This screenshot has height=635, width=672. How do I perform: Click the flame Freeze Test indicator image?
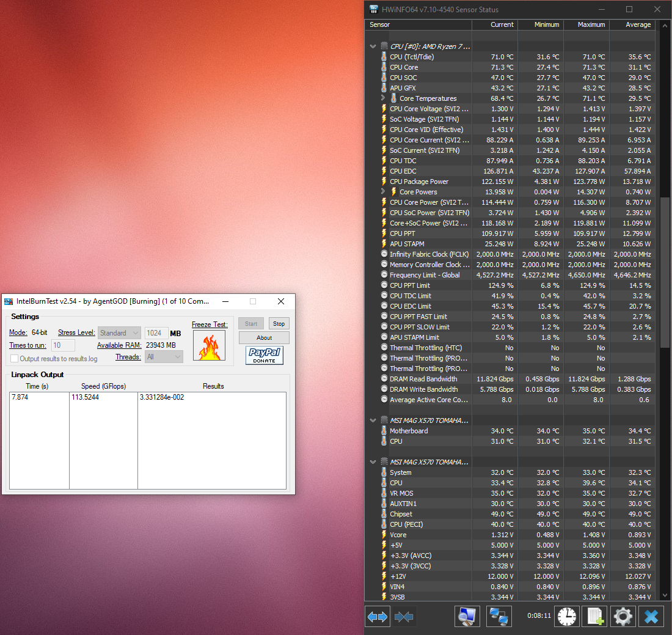(x=209, y=345)
